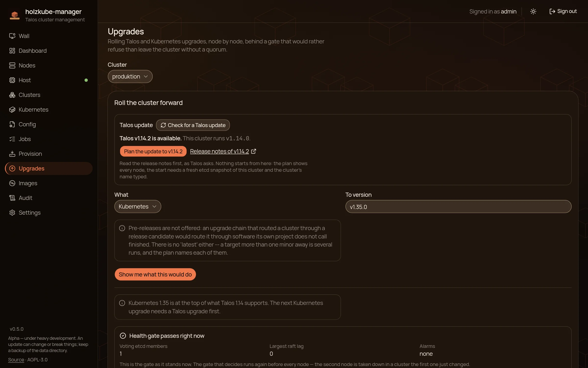The width and height of the screenshot is (588, 368).
Task: View the Audit page
Action: pos(49,198)
